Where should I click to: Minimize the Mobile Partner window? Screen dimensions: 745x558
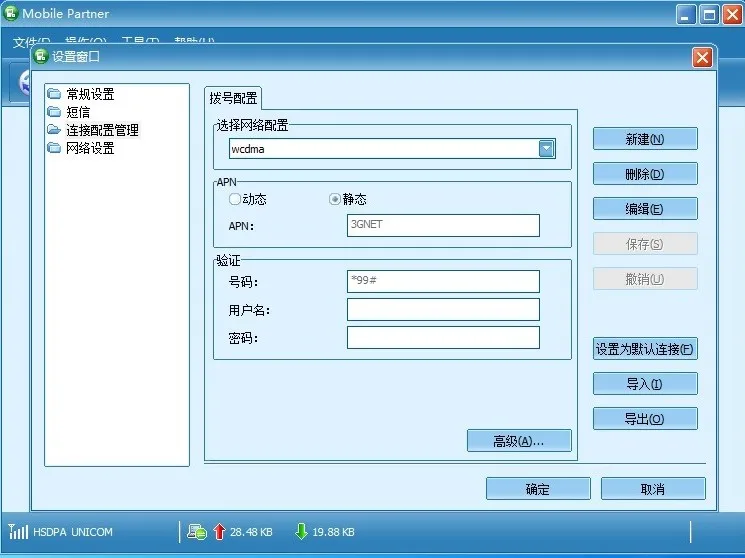[x=686, y=15]
